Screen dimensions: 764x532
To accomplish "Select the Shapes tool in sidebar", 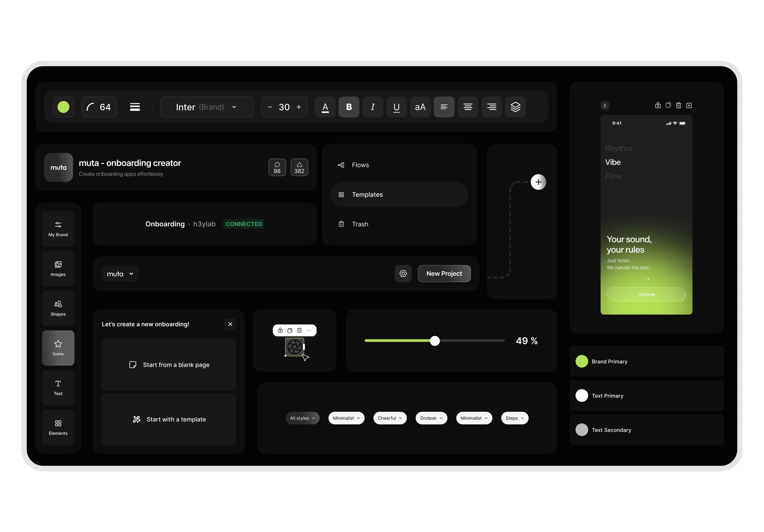I will tap(58, 308).
